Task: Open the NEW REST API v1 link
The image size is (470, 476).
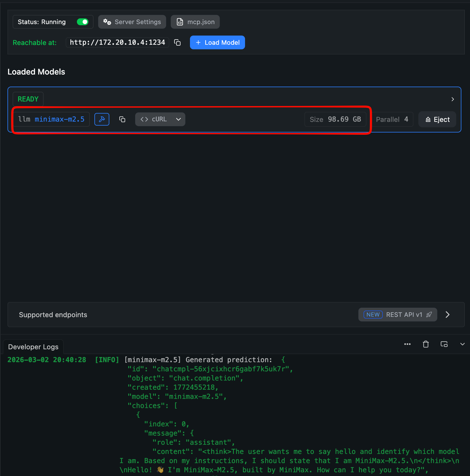Action: pyautogui.click(x=397, y=315)
